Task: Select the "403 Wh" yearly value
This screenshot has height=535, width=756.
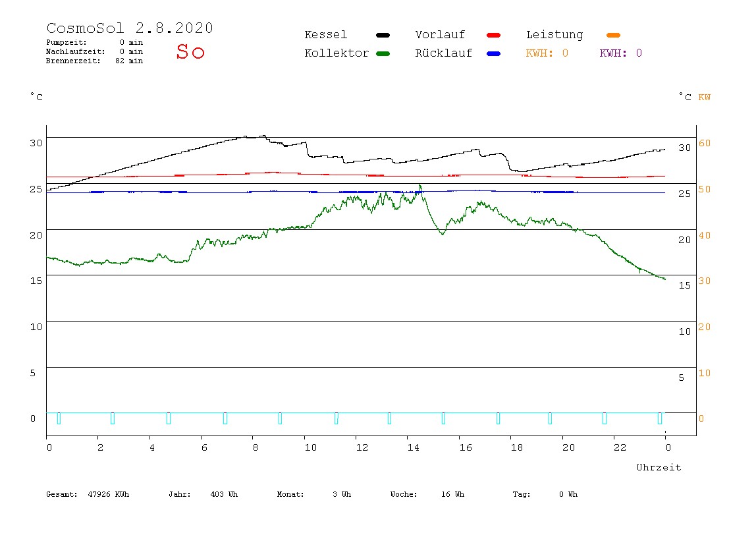Action: 224,494
